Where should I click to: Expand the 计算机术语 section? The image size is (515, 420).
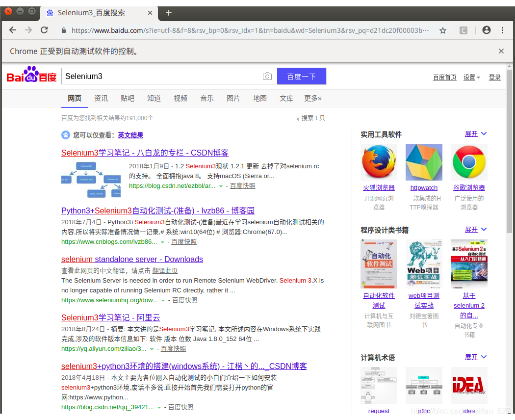[x=476, y=357]
